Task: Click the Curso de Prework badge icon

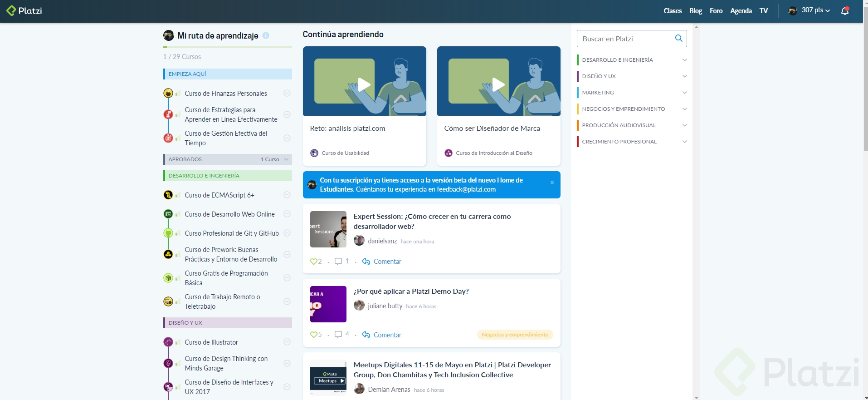Action: tap(168, 254)
